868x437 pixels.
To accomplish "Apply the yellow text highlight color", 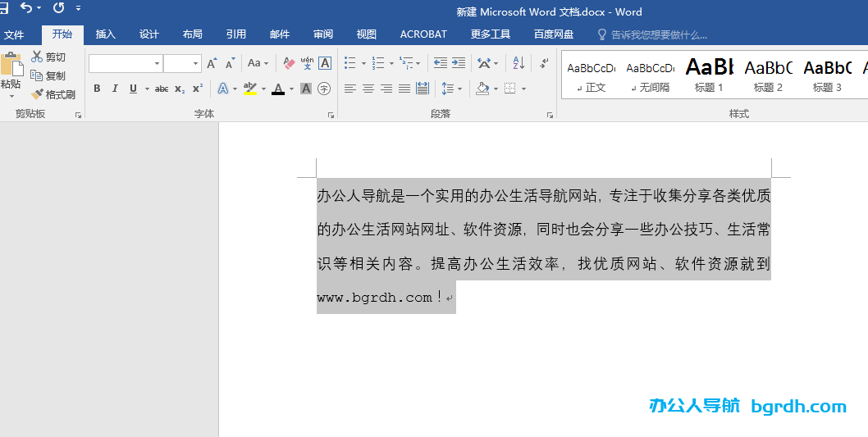I will click(x=249, y=89).
